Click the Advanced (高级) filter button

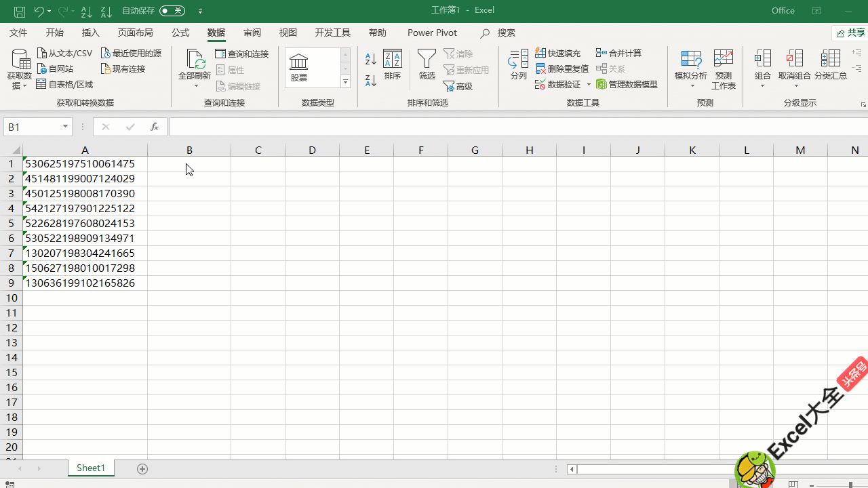click(x=458, y=86)
